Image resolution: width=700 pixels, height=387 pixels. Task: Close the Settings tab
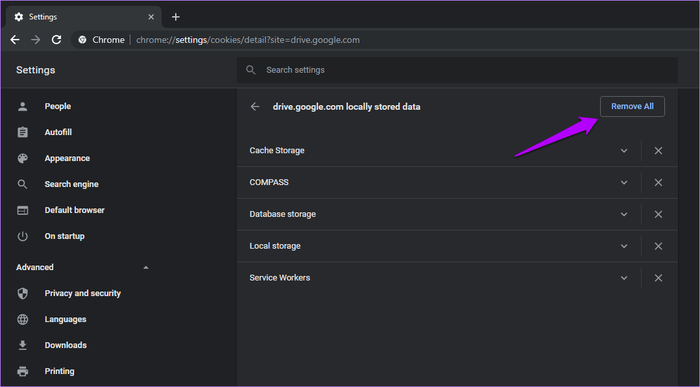coord(151,17)
